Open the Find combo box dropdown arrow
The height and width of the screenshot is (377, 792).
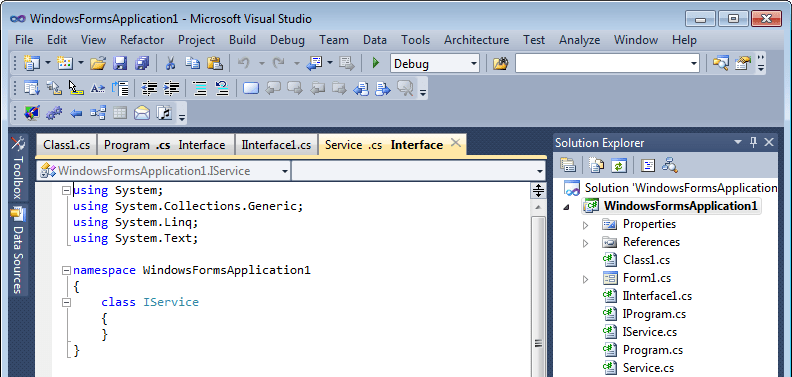pos(694,64)
